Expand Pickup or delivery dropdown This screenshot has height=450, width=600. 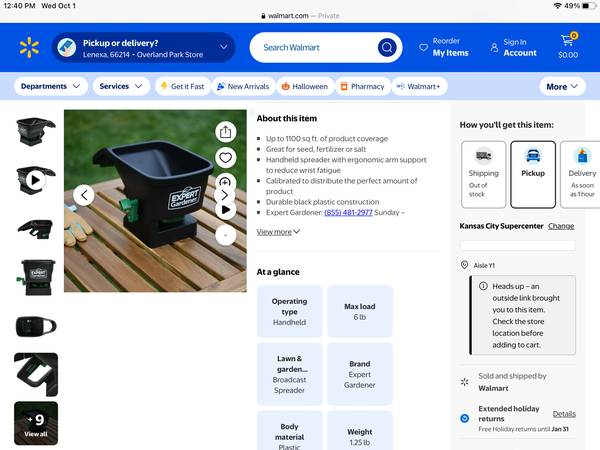pyautogui.click(x=224, y=47)
